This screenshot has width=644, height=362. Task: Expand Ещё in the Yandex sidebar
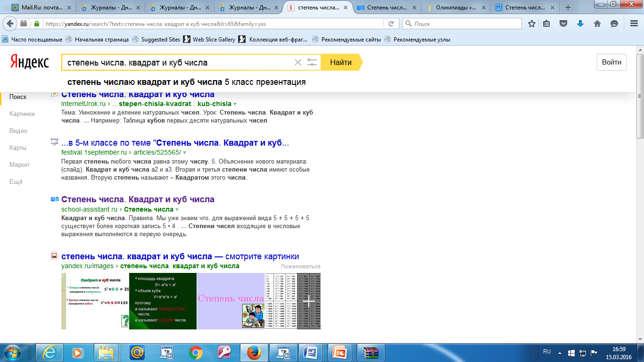click(x=16, y=181)
